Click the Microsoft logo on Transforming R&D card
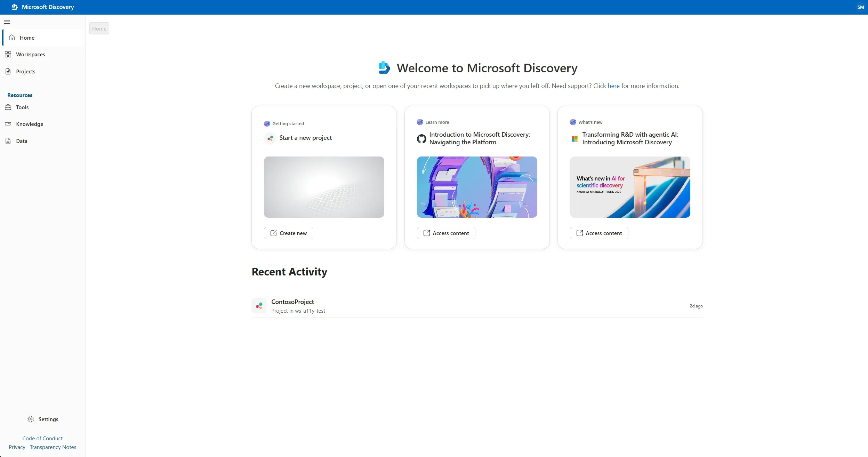This screenshot has height=457, width=868. [x=574, y=139]
